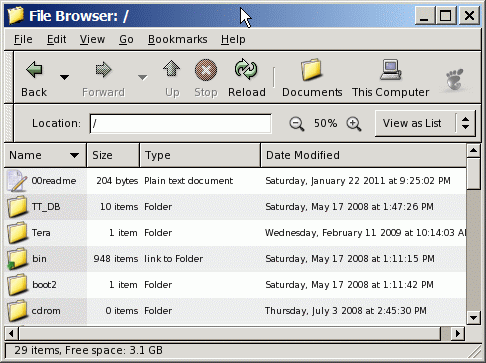The image size is (486, 363).
Task: Close the File Browser window
Action: click(469, 15)
